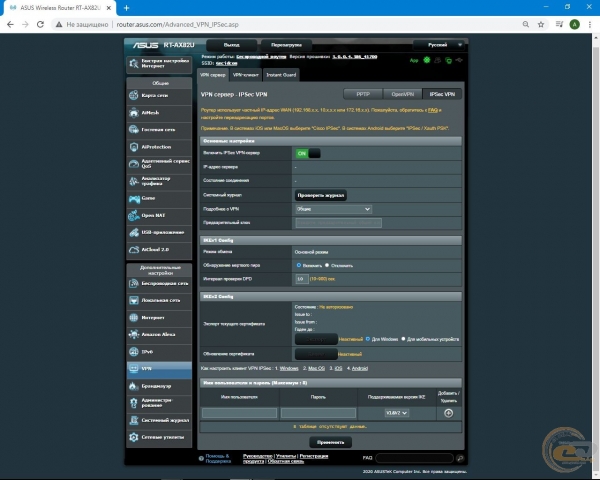Switch to the VPN сервер tab
This screenshot has width=600, height=480.
point(213,75)
